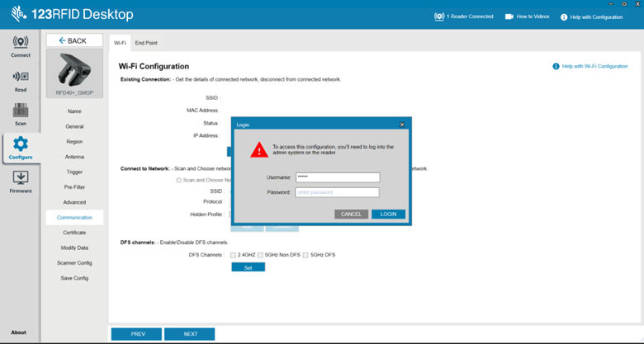
Task: Click the Wi-Fi Configuration heading
Action: tap(154, 67)
